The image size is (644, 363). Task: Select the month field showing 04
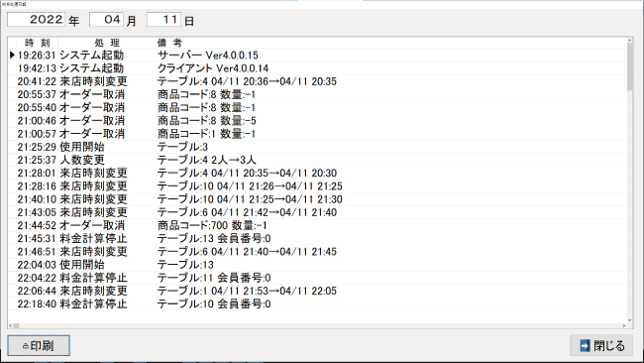tap(106, 19)
